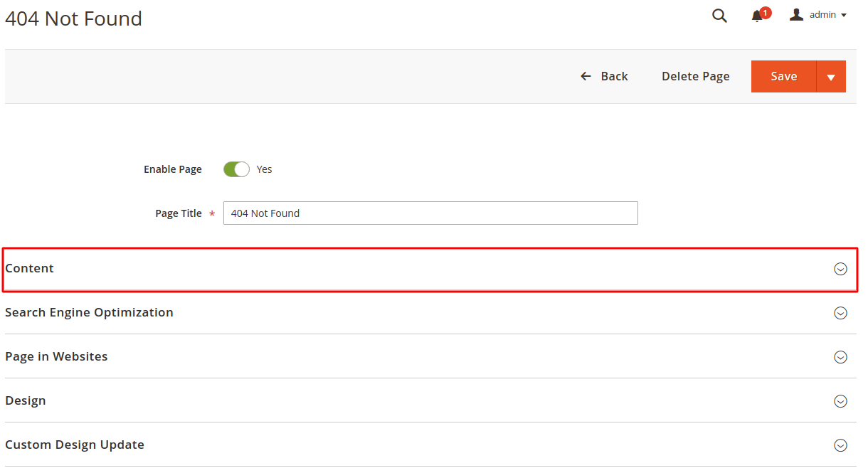
Task: Toggle the Enable Page switch
Action: [x=236, y=169]
